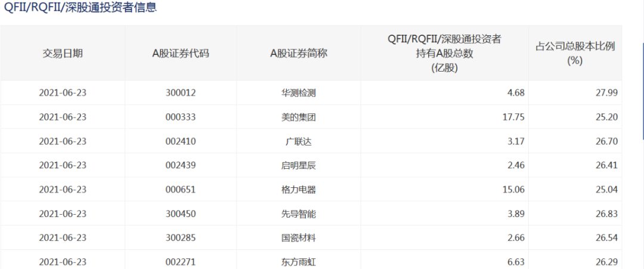
Task: Click the 占公司总股本比例 (%) column header
Action: pos(575,53)
